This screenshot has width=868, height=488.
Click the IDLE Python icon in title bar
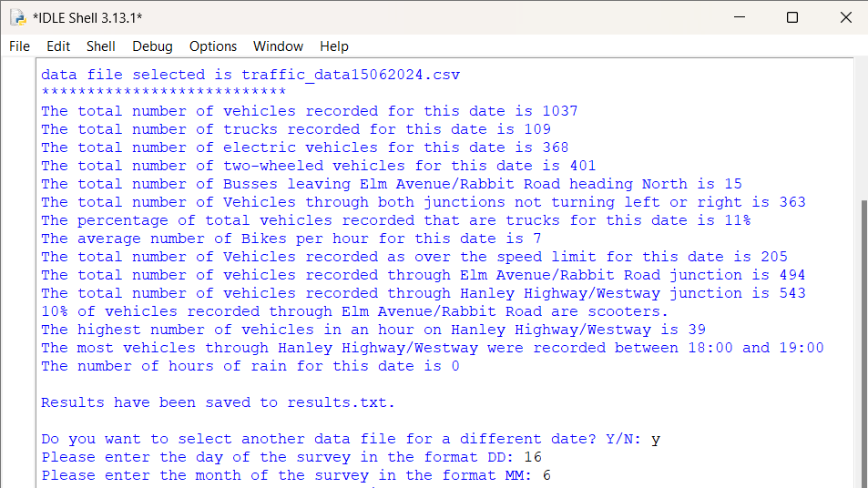pos(18,17)
